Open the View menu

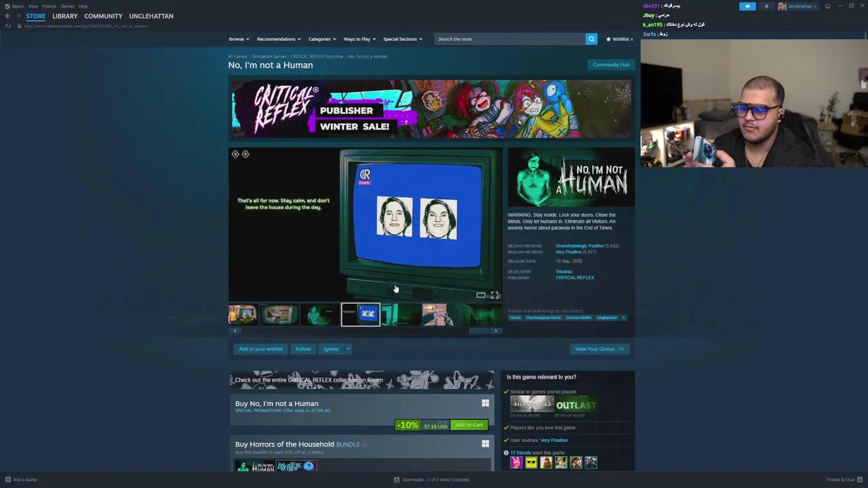33,6
